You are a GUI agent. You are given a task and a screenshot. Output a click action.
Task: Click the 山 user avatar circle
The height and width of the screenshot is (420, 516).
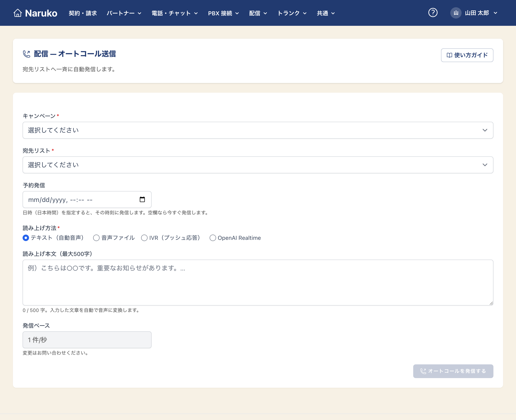[456, 13]
